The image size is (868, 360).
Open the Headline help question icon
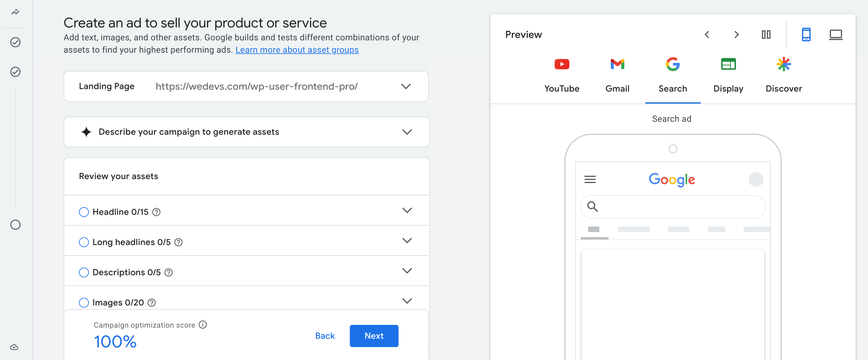tap(156, 212)
